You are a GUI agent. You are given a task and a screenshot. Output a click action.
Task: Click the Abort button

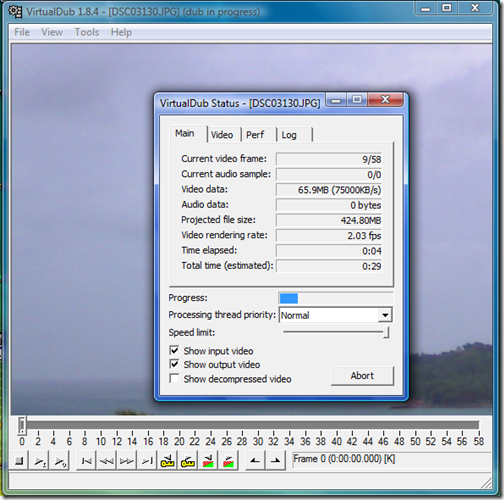tap(362, 376)
